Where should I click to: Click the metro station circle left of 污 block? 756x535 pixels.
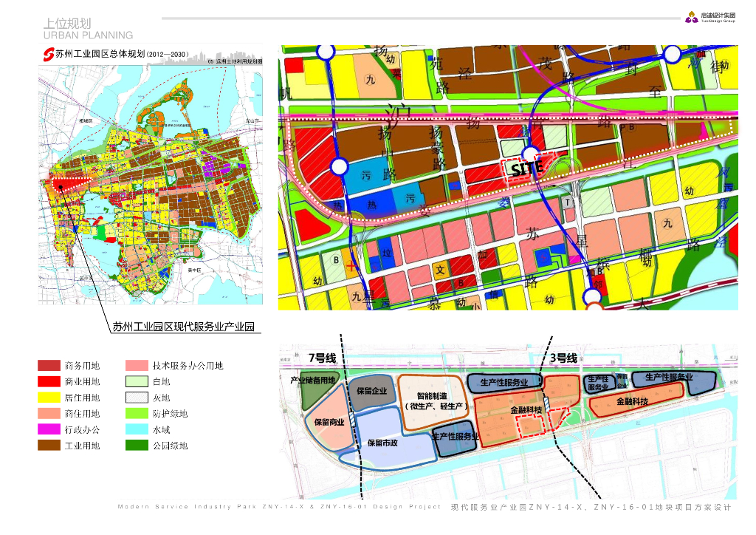tap(339, 166)
